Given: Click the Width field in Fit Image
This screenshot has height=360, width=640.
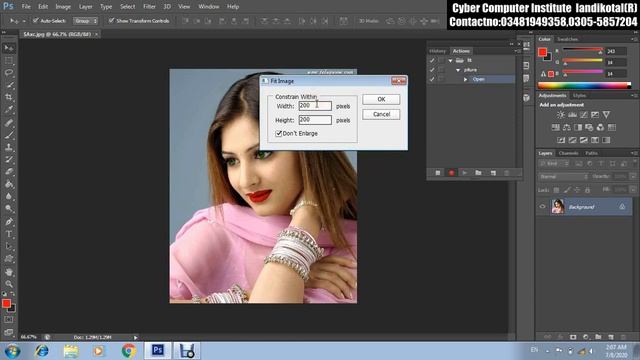Looking at the screenshot, I should 315,106.
